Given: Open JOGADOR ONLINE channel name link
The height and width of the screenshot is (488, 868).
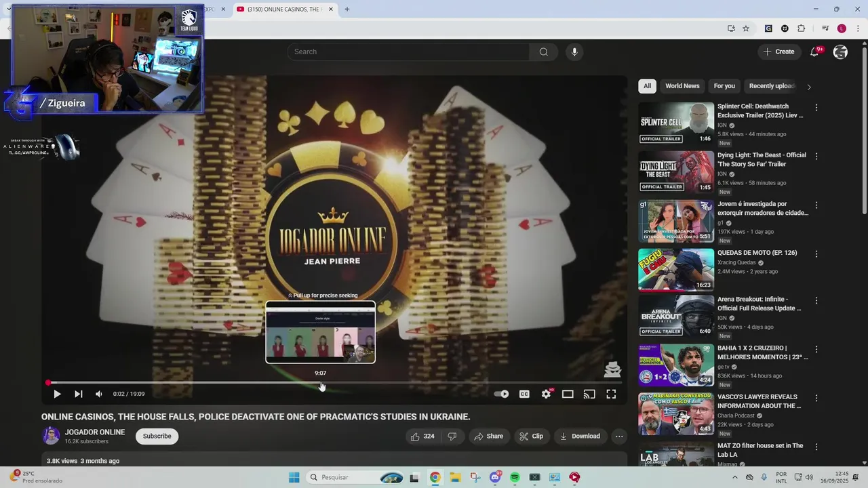Looking at the screenshot, I should [95, 432].
